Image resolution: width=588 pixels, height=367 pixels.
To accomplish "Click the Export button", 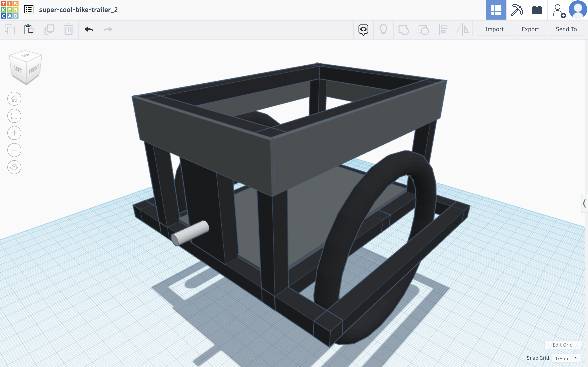I will point(530,29).
